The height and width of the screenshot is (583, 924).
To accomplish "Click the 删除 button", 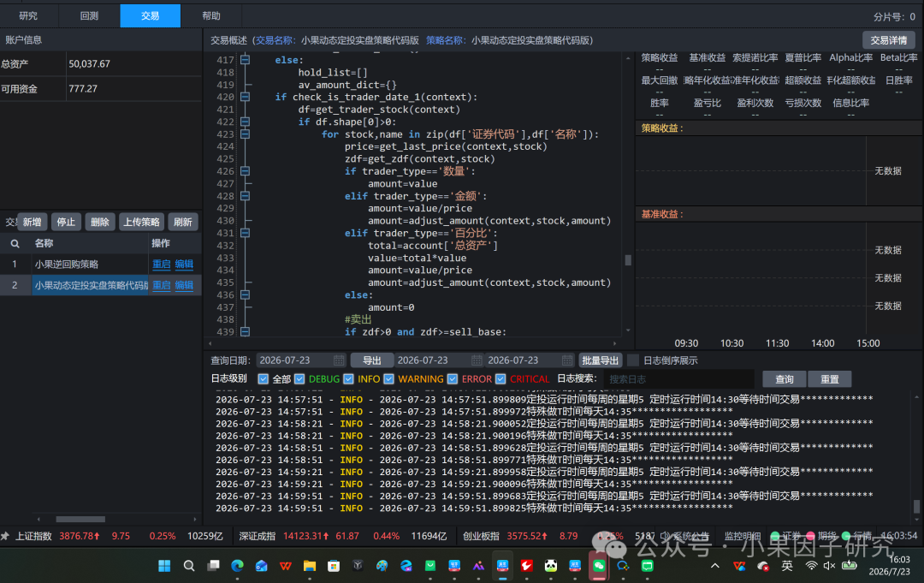I will [100, 223].
